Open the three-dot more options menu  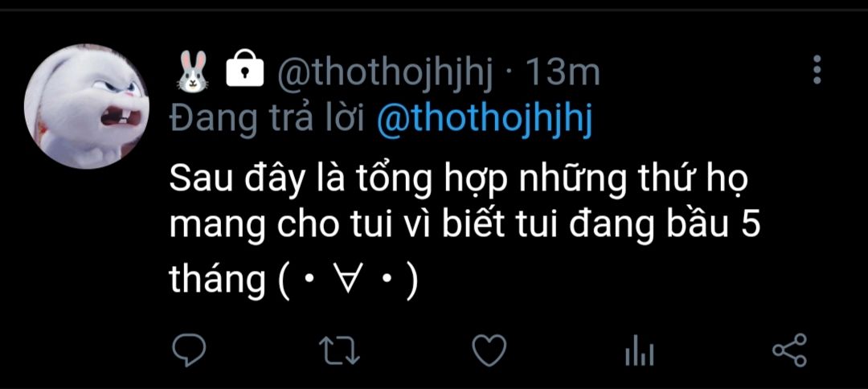coord(817,71)
